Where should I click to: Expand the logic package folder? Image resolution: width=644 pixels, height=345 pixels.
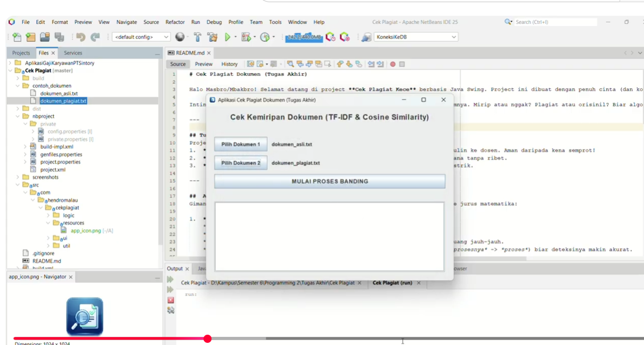coord(48,215)
